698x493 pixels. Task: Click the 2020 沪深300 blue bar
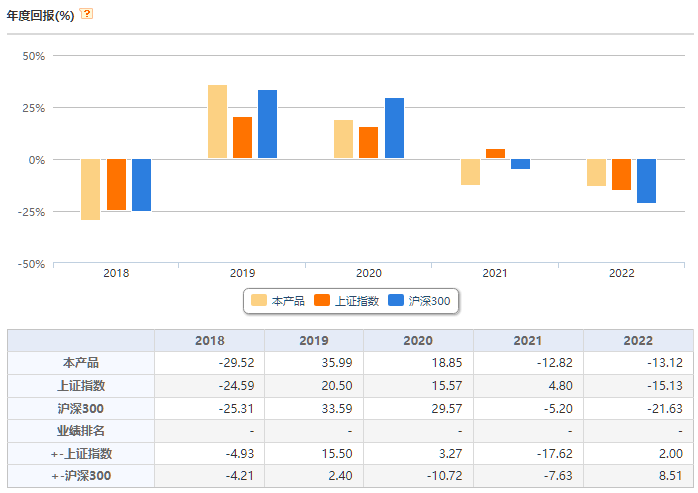click(x=394, y=128)
